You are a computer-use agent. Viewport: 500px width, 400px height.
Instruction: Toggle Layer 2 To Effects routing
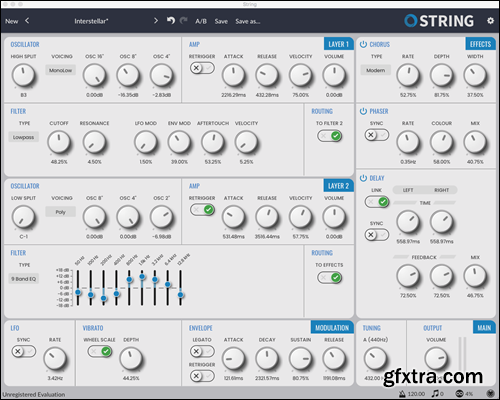coord(329,277)
